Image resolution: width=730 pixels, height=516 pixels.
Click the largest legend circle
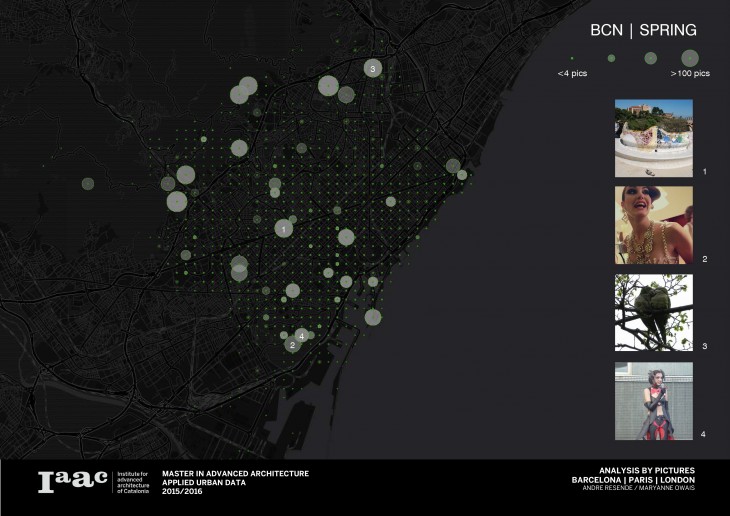(x=690, y=57)
